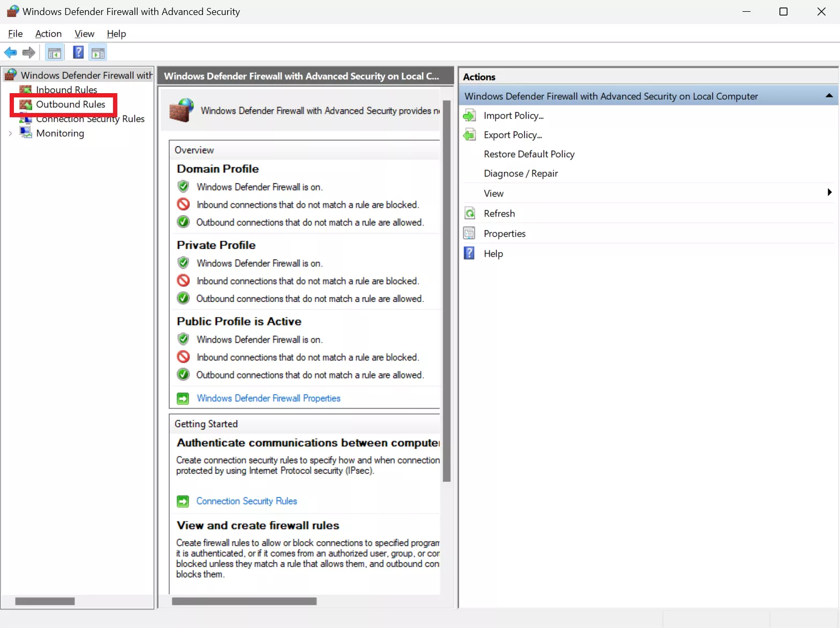The width and height of the screenshot is (840, 628).
Task: Toggle the Show/Hide Action Pane icon
Action: pyautogui.click(x=98, y=52)
